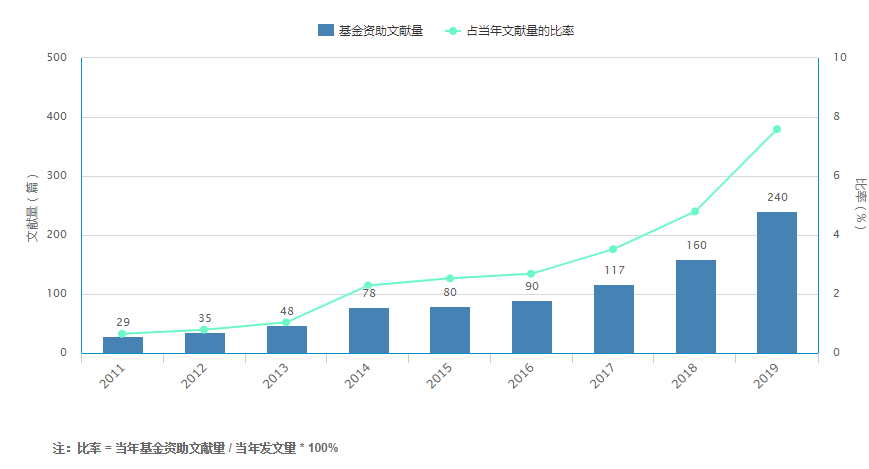
Task: Click the right axis 8 tick label
Action: (x=836, y=116)
